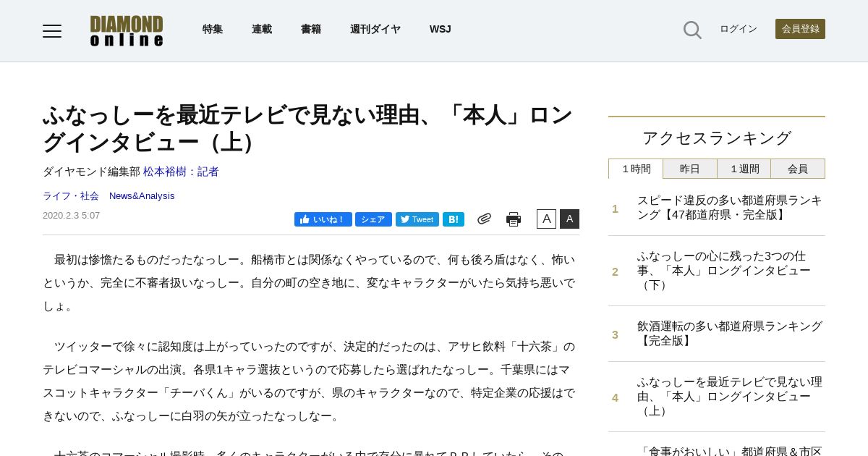Click the printer icon

click(x=514, y=219)
